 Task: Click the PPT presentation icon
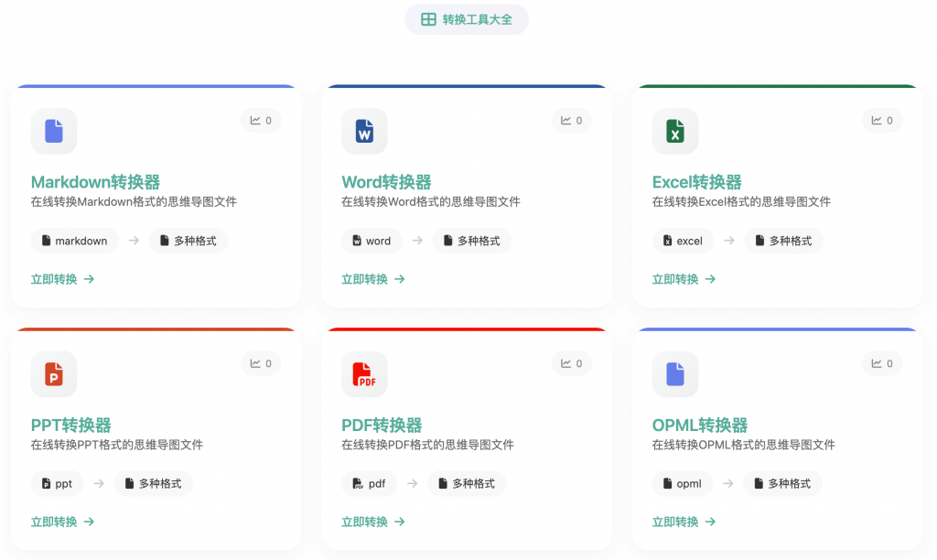click(54, 374)
